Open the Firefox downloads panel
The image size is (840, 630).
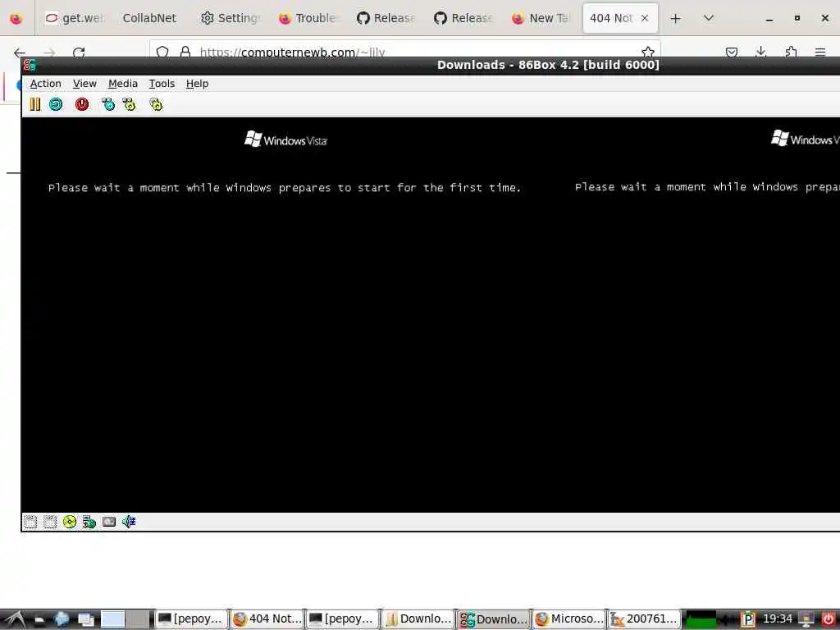pos(760,52)
